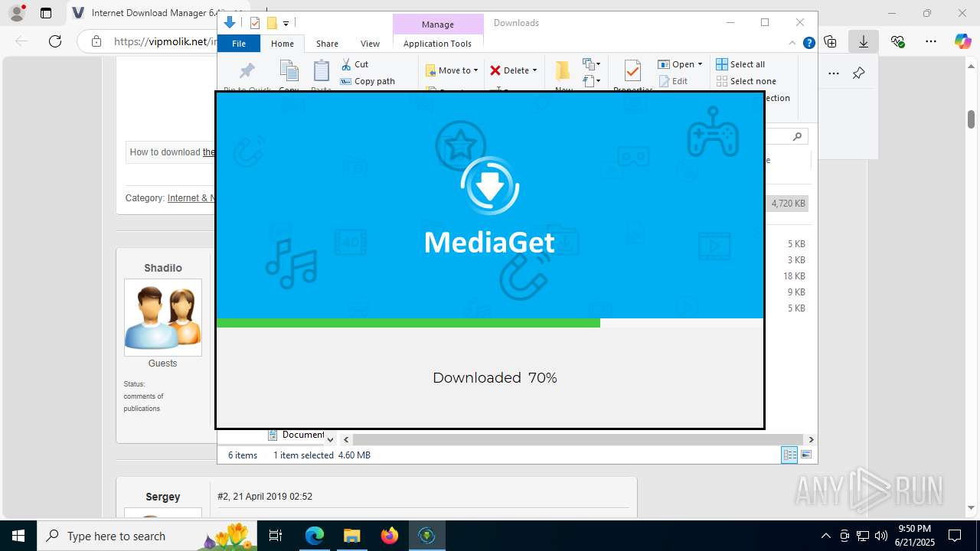Click the selected 4,720 KB file size
Viewport: 980px width, 551px height.
tap(788, 204)
